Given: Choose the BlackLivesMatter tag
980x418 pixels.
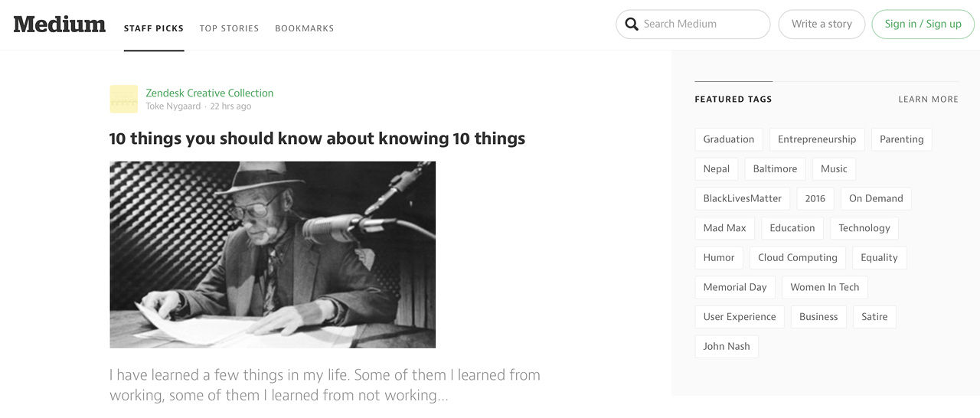Looking at the screenshot, I should [742, 198].
